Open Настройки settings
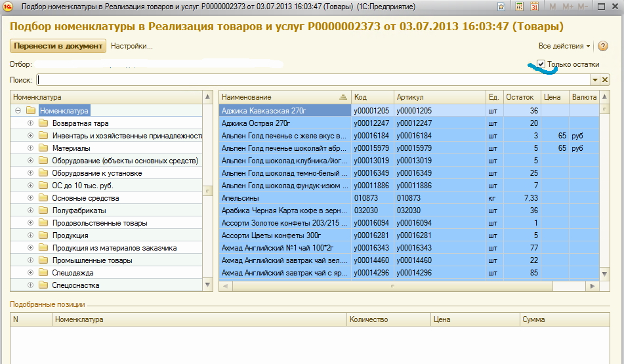This screenshot has width=624, height=364. point(131,47)
